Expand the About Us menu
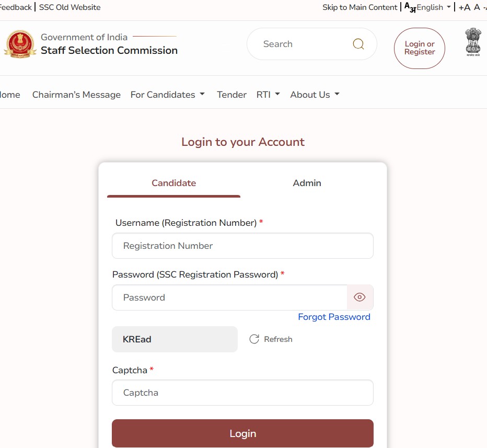This screenshot has height=448, width=487. point(315,95)
